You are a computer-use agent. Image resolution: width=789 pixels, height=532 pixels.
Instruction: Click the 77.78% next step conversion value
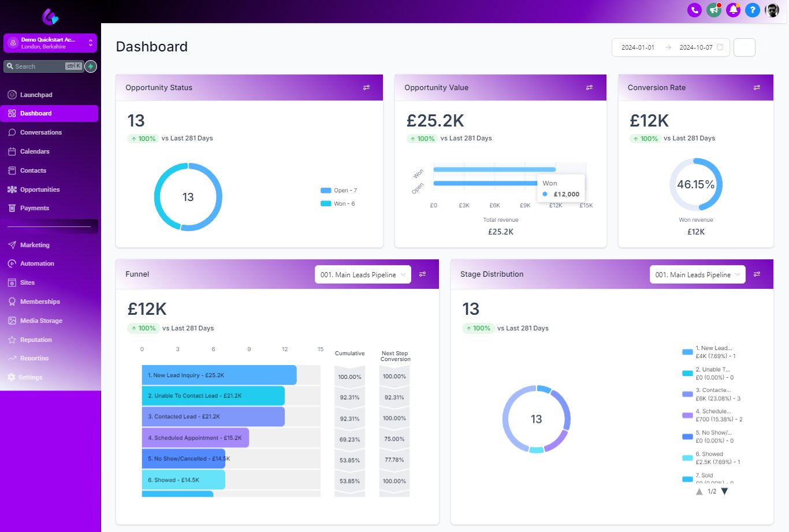tap(394, 460)
